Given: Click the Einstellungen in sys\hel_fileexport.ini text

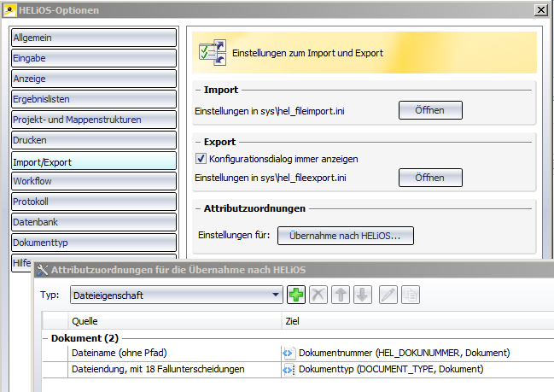Looking at the screenshot, I should pos(271,178).
